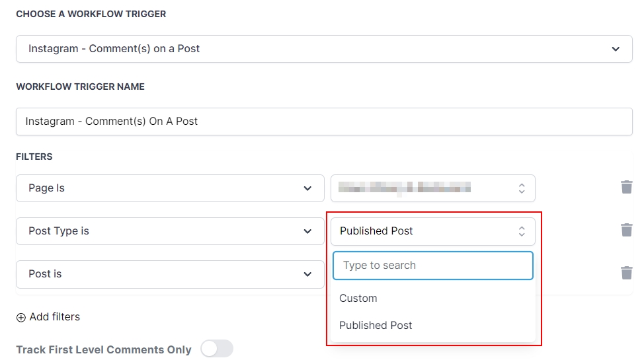The height and width of the screenshot is (360, 644).
Task: Click the chevron arrow of trigger dropdown
Action: tap(616, 49)
